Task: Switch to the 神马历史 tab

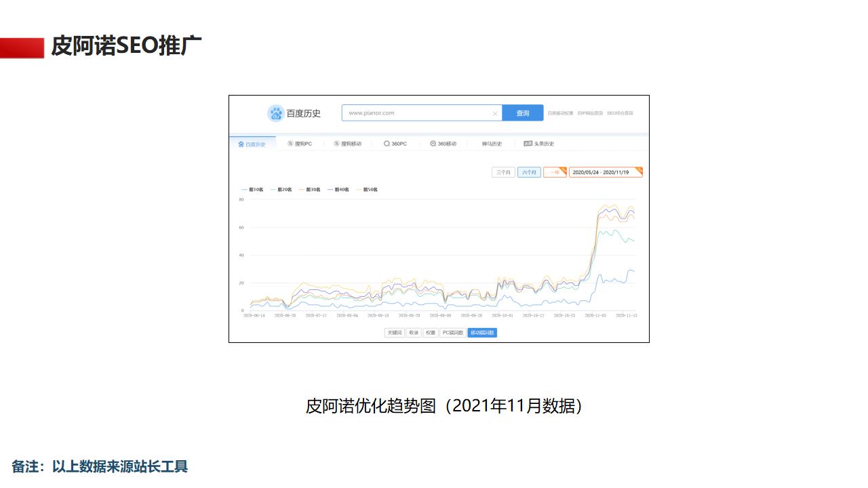Action: [492, 144]
